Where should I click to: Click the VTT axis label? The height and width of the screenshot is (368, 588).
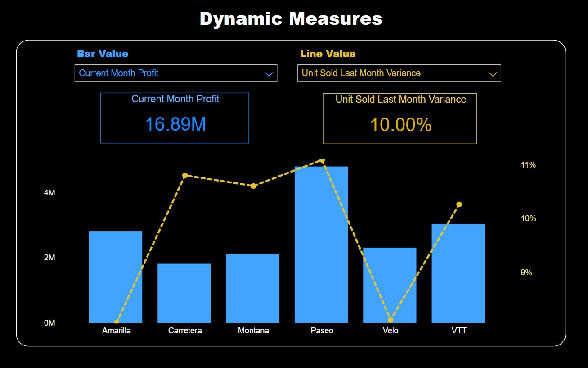point(459,331)
